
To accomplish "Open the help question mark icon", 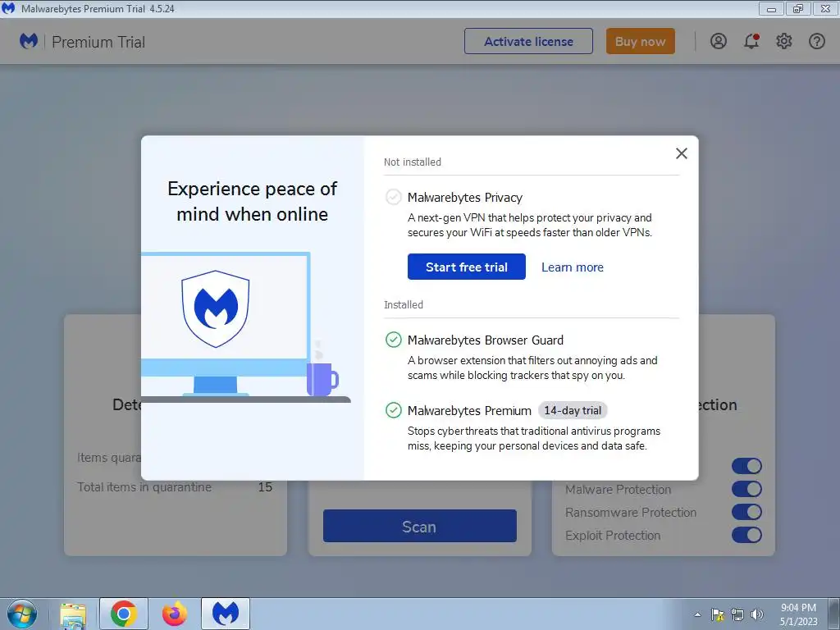I will point(816,41).
